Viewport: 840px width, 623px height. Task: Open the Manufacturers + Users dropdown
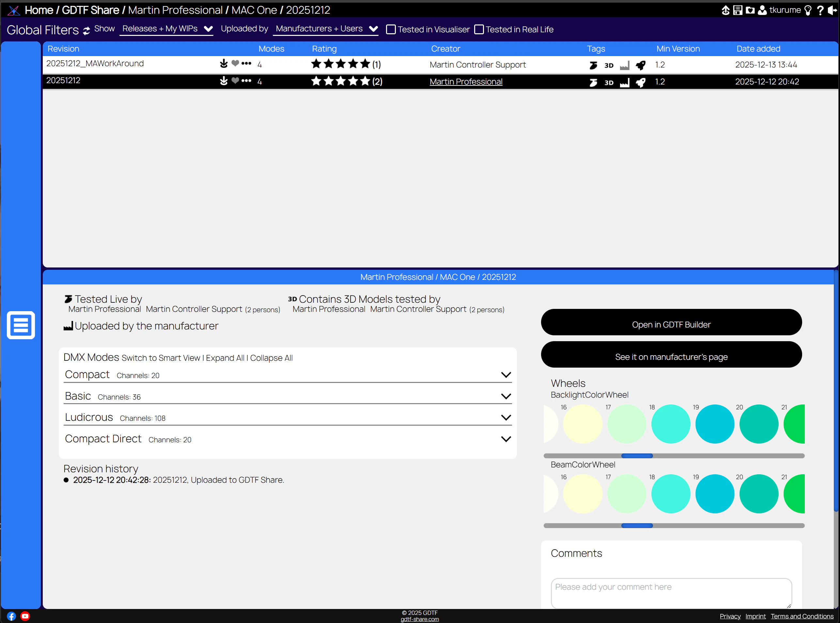tap(326, 29)
